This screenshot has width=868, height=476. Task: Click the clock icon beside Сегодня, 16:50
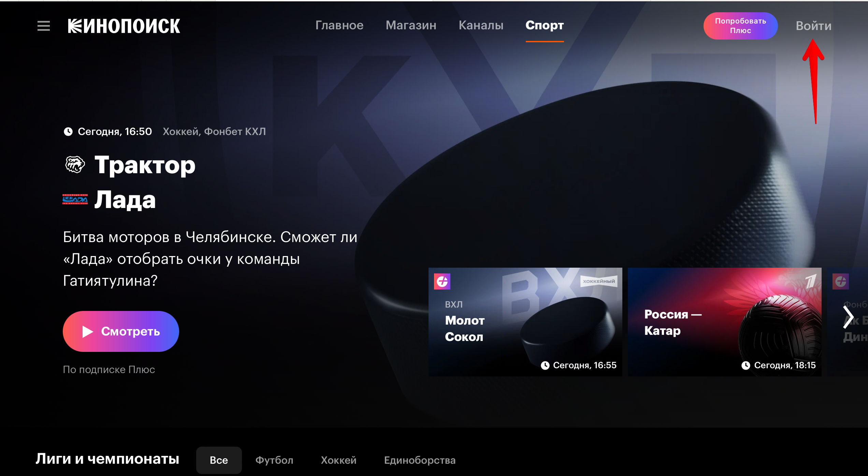(68, 132)
